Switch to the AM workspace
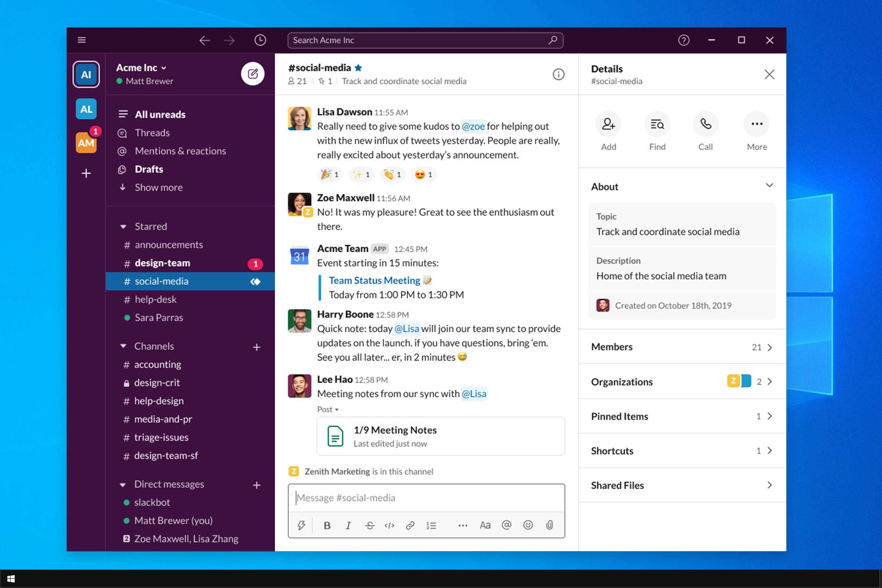 click(86, 143)
